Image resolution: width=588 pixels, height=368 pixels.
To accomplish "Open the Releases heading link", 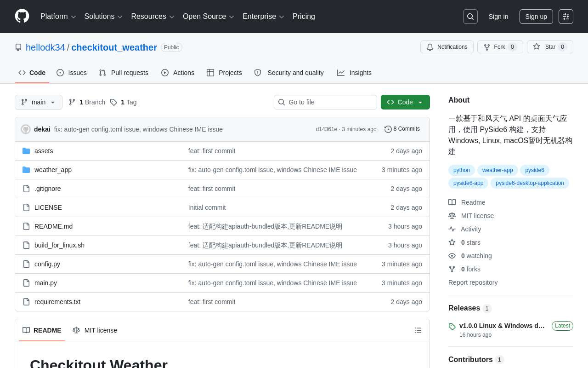I will (470, 308).
